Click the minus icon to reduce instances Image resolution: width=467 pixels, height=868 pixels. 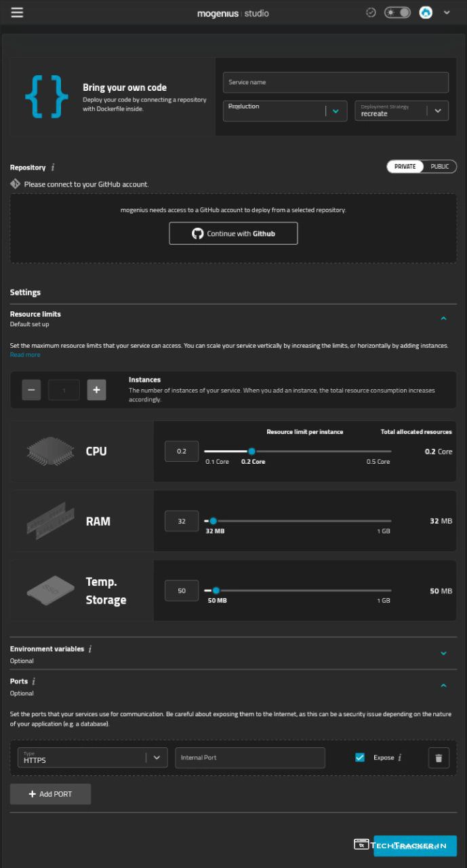click(32, 390)
